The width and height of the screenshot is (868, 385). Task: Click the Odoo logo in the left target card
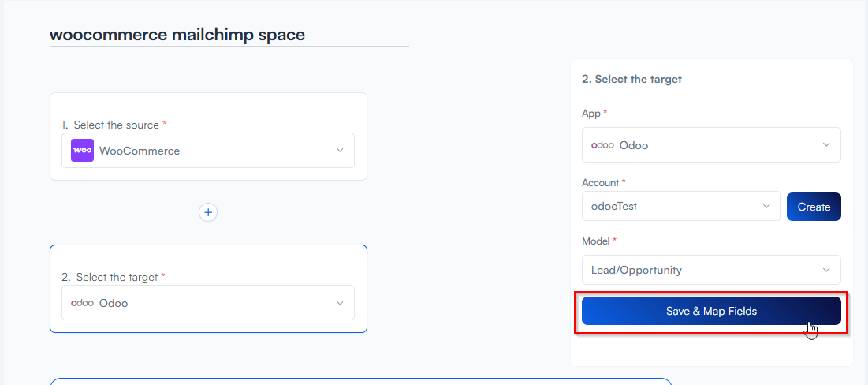82,303
